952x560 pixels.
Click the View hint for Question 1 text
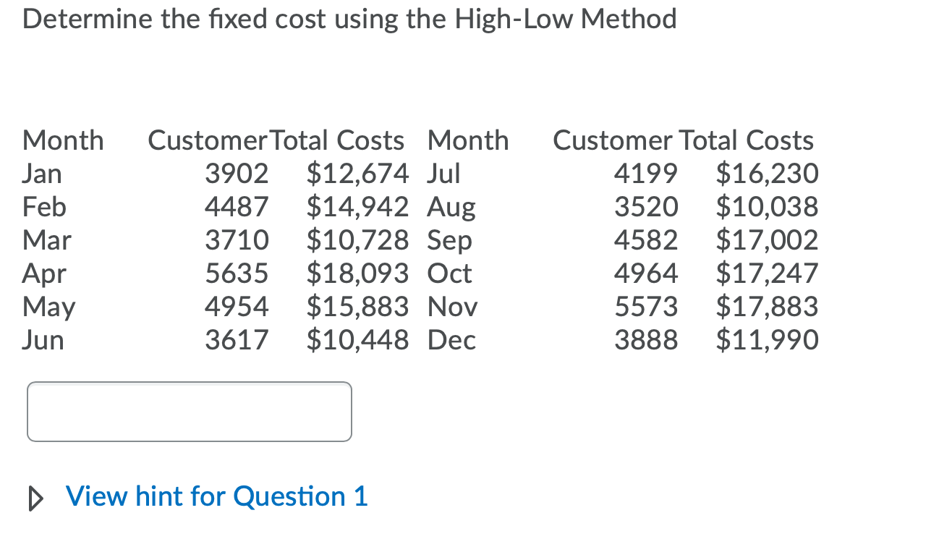(x=216, y=496)
